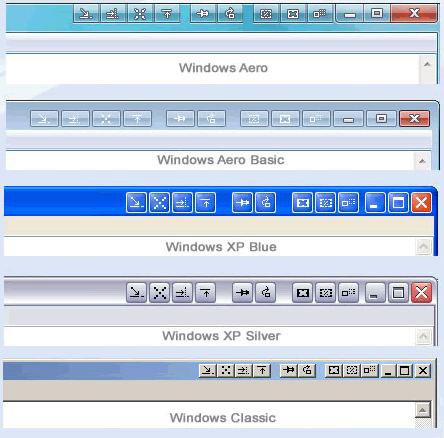
Task: Click the dotted-square button in Windows Classic title bar
Action: click(352, 370)
